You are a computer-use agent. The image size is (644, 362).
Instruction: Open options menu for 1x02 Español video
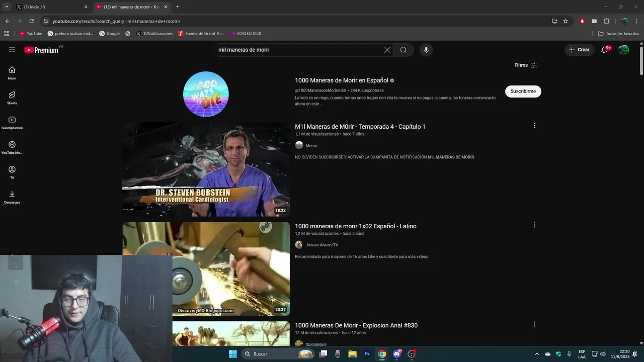(534, 225)
